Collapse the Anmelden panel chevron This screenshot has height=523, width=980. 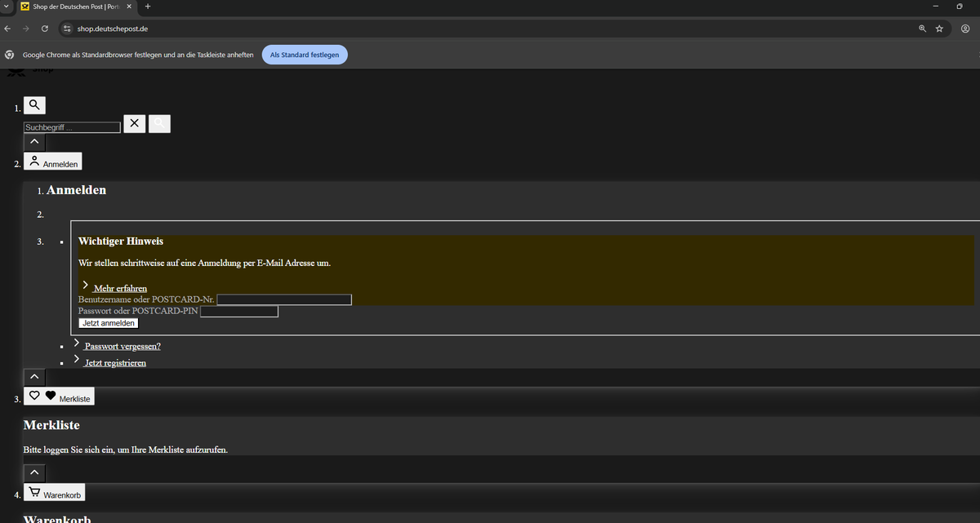click(34, 377)
